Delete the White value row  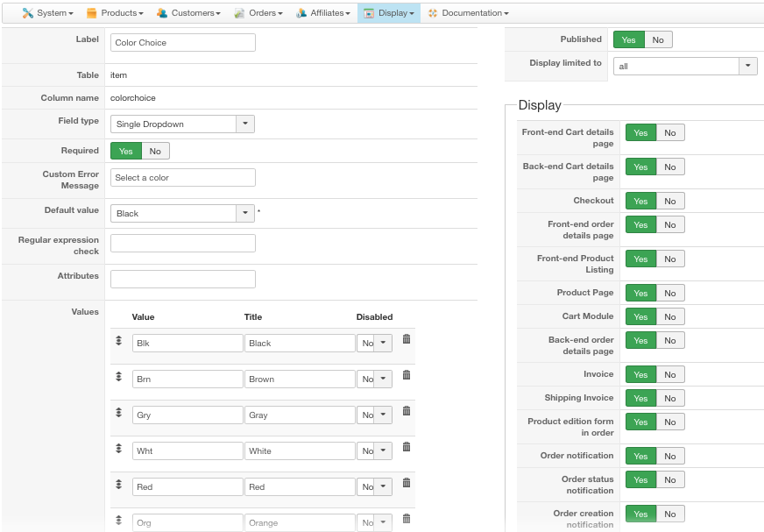point(407,447)
